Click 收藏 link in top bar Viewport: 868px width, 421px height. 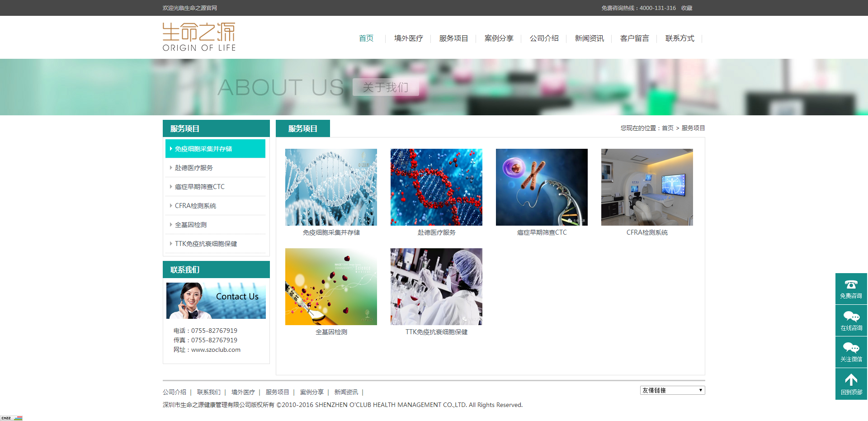tap(687, 8)
